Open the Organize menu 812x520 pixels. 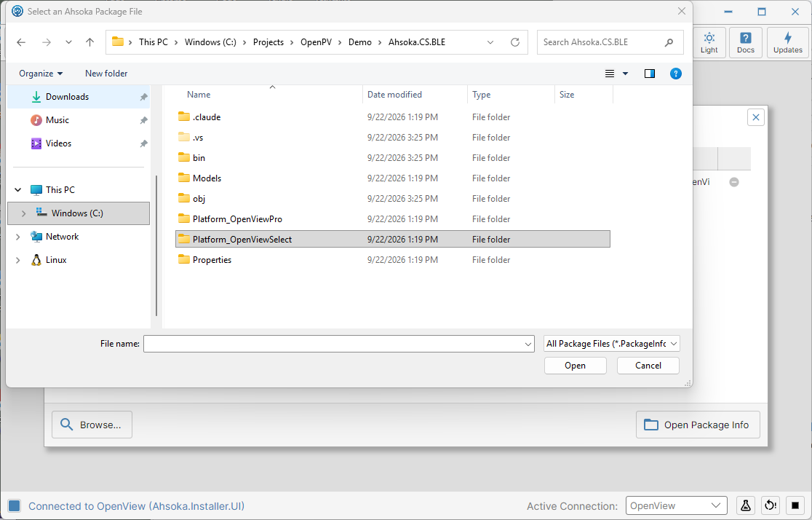41,74
